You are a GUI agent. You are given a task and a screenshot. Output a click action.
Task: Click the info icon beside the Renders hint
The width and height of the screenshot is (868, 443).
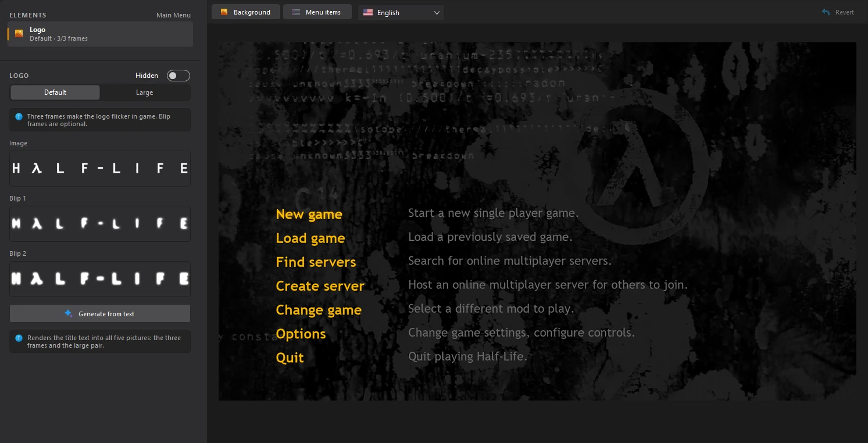19,338
